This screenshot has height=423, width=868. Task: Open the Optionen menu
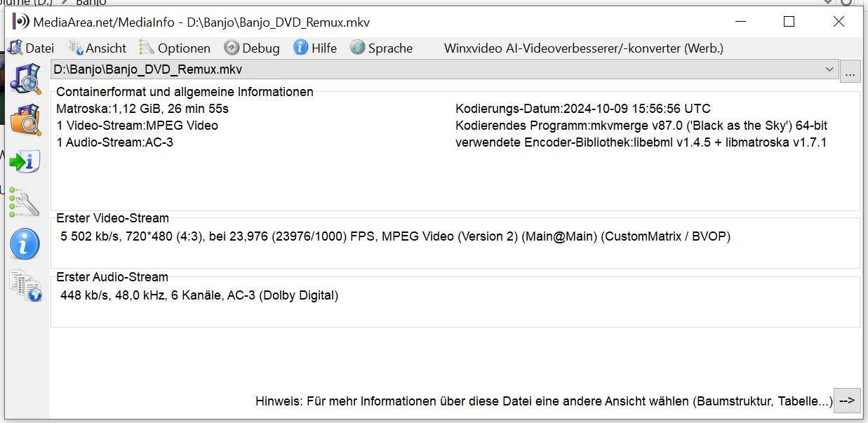175,48
